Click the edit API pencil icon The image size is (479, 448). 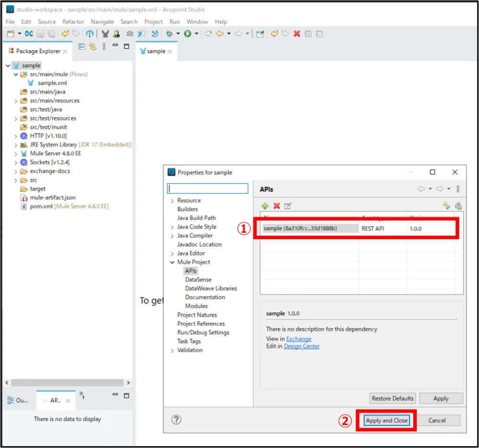288,206
